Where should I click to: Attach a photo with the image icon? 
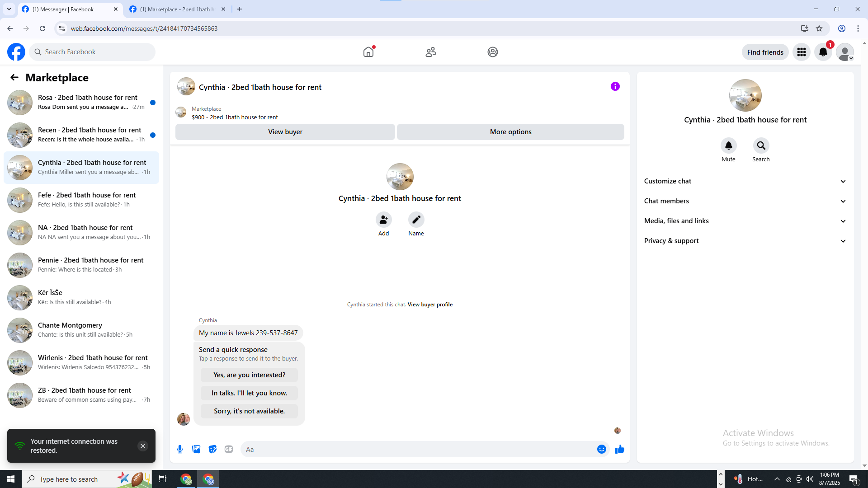tap(196, 449)
